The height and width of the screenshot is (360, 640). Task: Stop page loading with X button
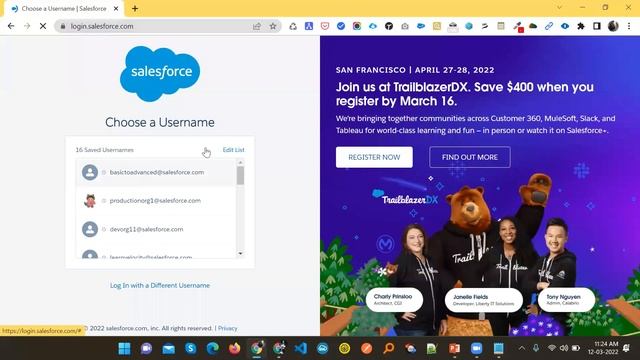43,26
